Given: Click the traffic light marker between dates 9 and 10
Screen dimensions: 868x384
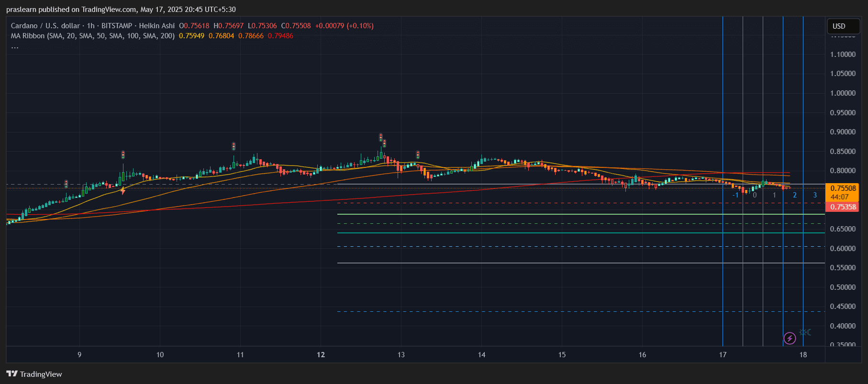Looking at the screenshot, I should pos(123,154).
